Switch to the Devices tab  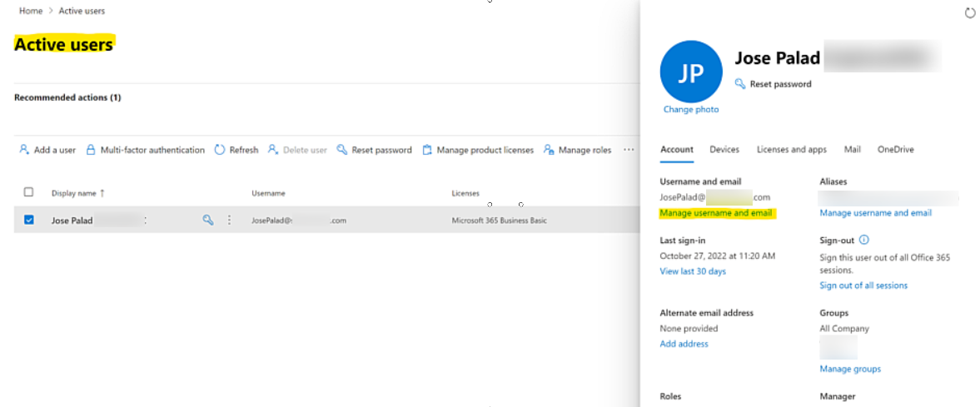tap(724, 150)
